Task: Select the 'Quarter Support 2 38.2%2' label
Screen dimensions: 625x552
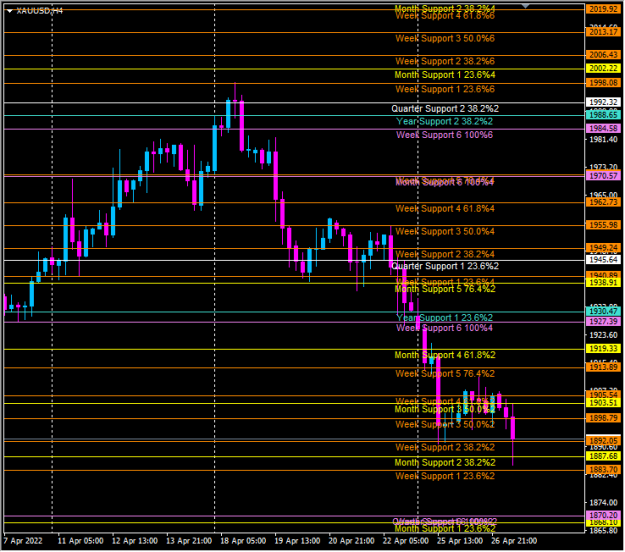Action: pos(445,109)
